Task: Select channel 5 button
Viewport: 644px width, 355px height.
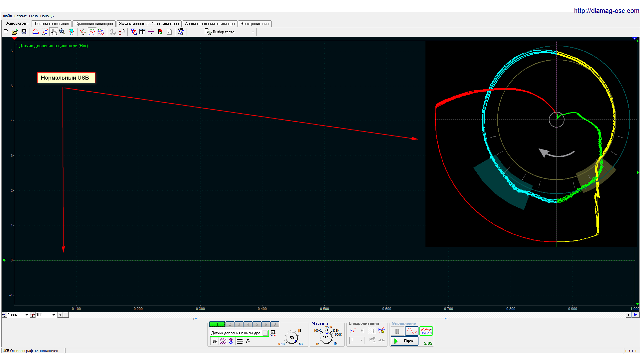Action: [x=257, y=324]
